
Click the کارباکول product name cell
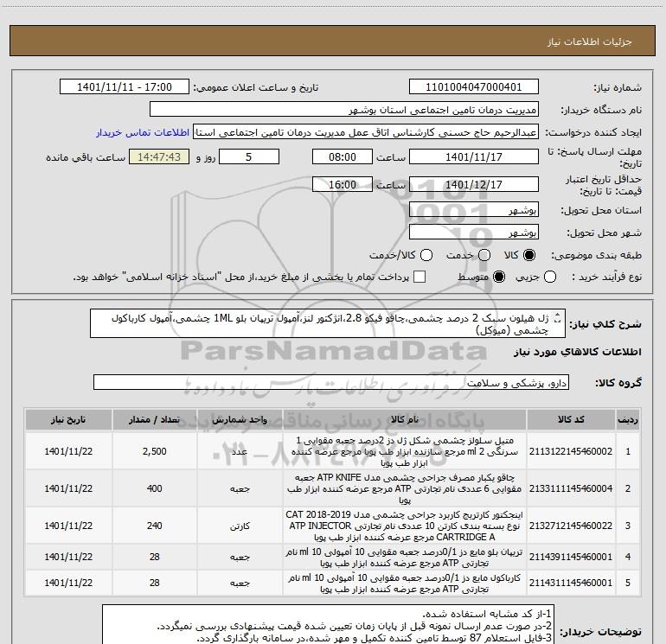click(405, 583)
